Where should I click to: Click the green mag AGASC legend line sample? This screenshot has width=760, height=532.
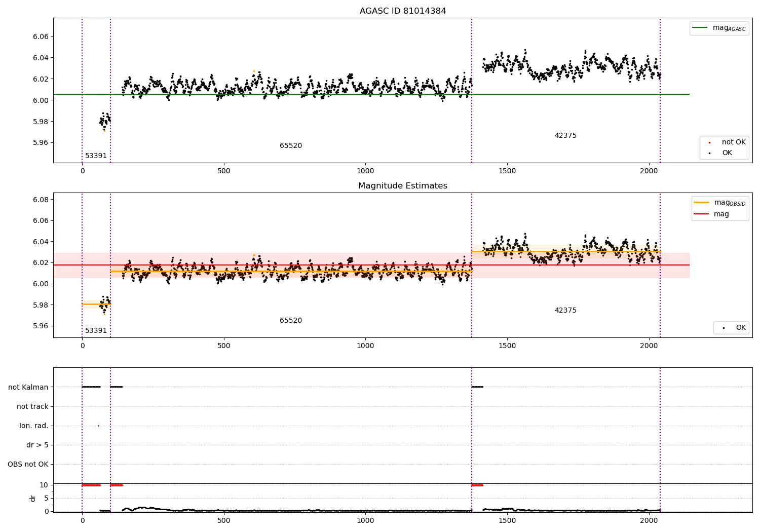(x=700, y=28)
